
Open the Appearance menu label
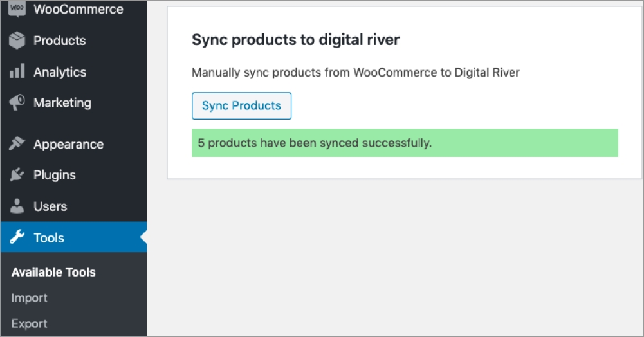[68, 144]
